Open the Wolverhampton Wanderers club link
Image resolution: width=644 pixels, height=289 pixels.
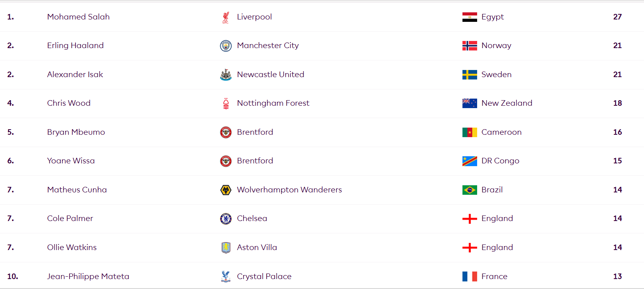click(289, 190)
